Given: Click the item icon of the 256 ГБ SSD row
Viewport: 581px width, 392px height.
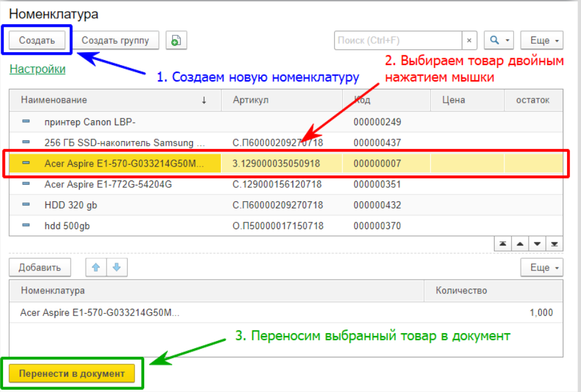Looking at the screenshot, I should (26, 142).
